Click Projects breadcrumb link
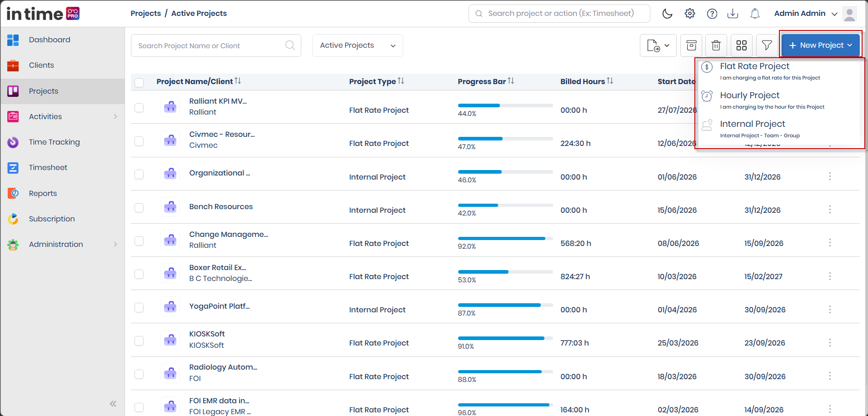This screenshot has width=868, height=416. (146, 14)
